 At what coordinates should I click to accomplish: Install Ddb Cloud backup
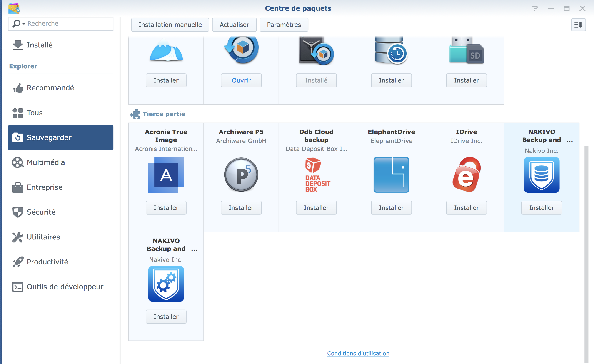[316, 207]
